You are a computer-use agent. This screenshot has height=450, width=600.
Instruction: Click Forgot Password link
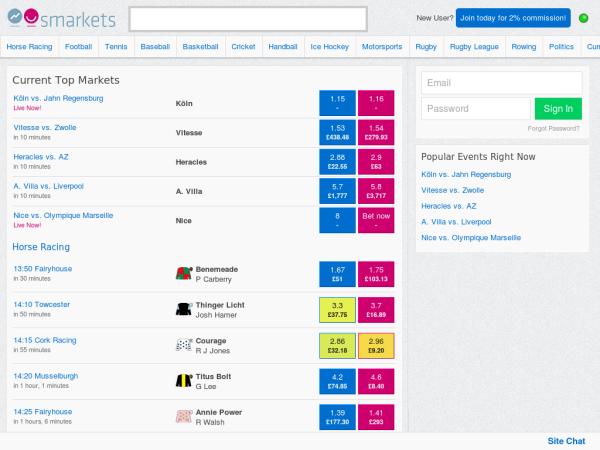pyautogui.click(x=553, y=129)
